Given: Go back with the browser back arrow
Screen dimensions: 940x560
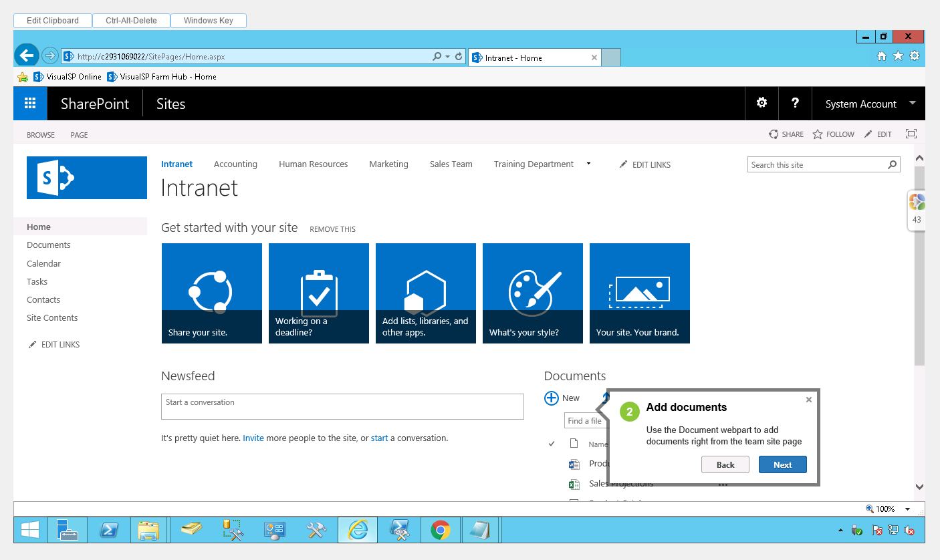Looking at the screenshot, I should pyautogui.click(x=27, y=55).
